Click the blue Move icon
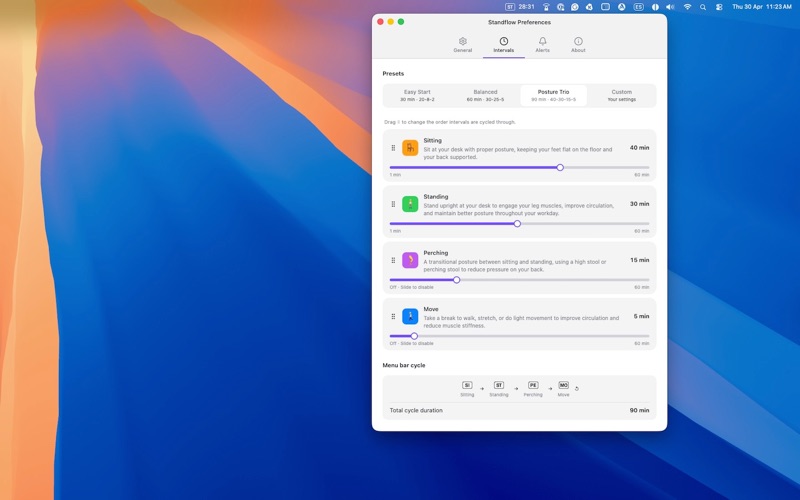Viewport: 800px width, 500px height. [410, 316]
